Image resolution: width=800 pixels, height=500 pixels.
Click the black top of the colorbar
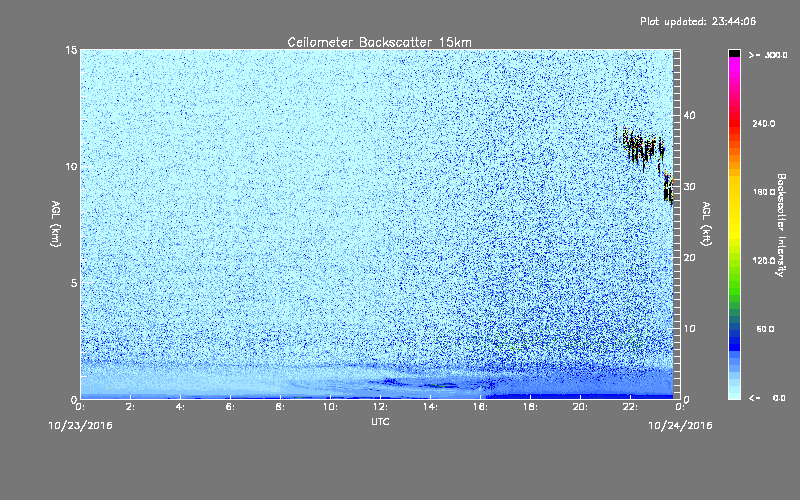(x=734, y=53)
